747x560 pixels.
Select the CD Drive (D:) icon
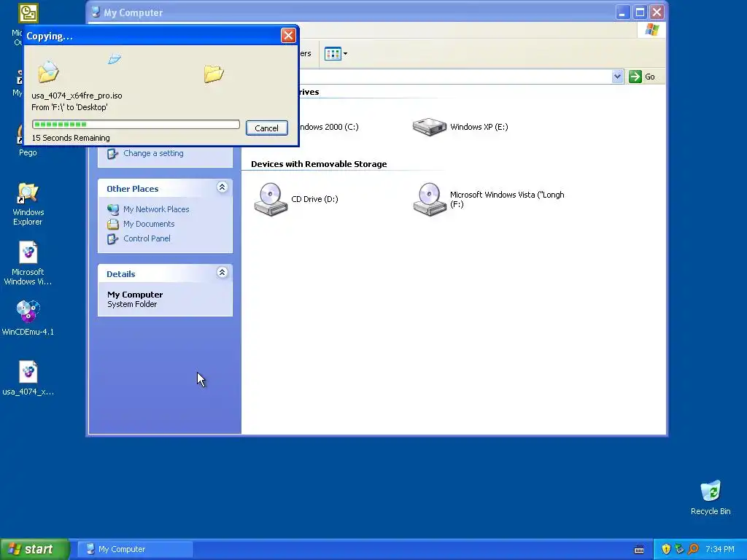coord(271,199)
